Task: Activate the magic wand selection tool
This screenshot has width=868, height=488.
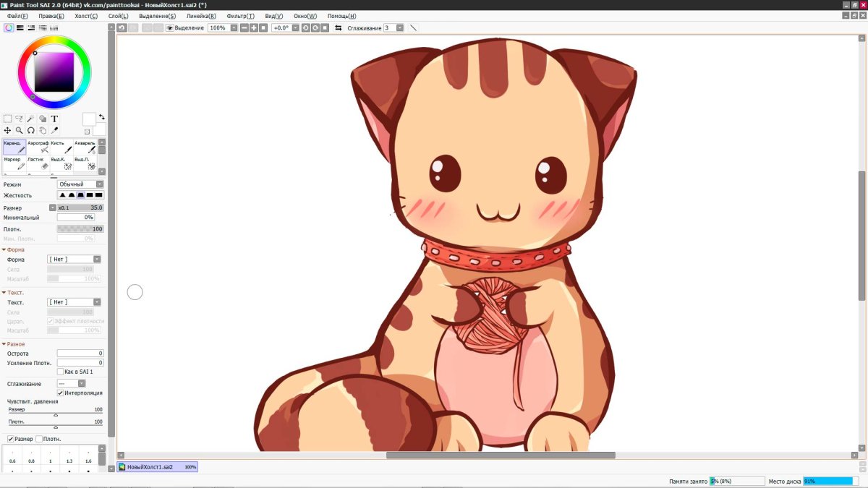Action: tap(31, 119)
